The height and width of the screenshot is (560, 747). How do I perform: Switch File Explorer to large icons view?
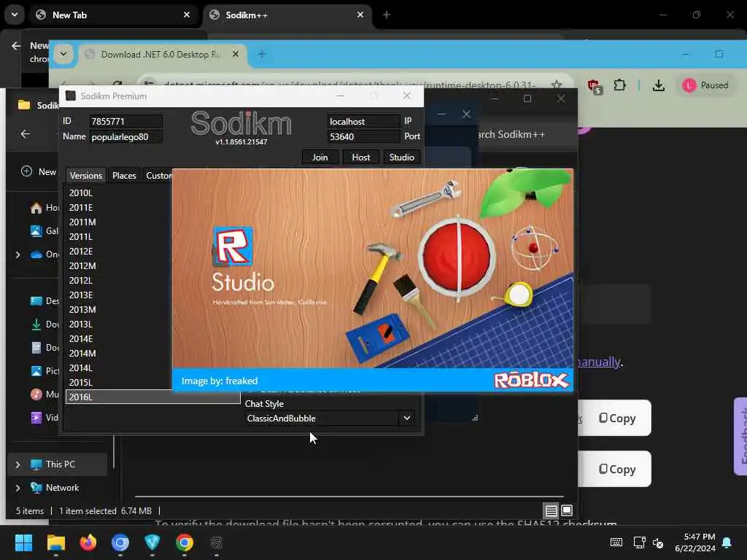(567, 510)
